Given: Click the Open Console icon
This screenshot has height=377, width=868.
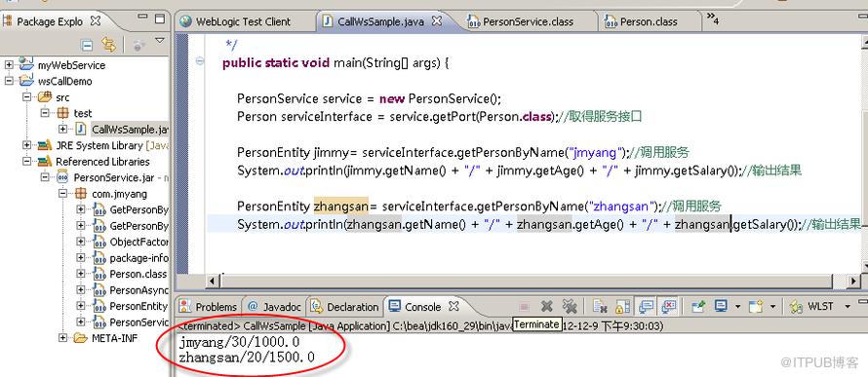Looking at the screenshot, I should pyautogui.click(x=756, y=306).
